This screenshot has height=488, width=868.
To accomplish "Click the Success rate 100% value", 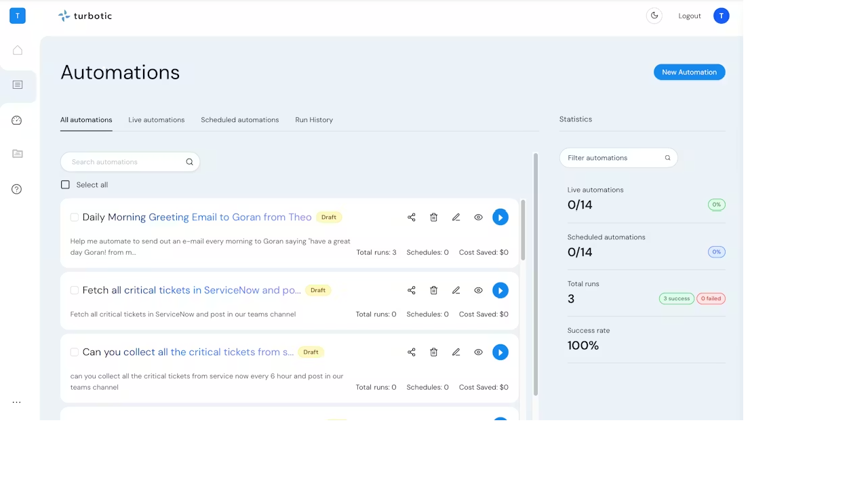I will pos(583,346).
